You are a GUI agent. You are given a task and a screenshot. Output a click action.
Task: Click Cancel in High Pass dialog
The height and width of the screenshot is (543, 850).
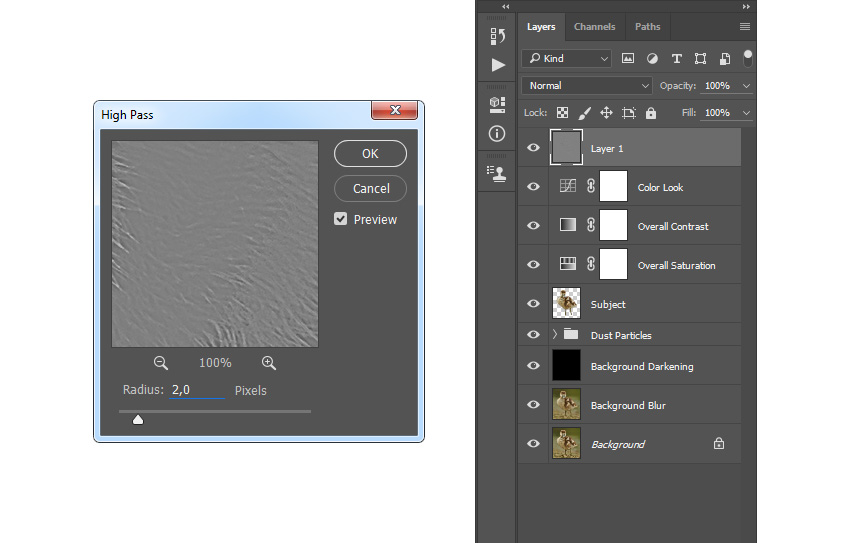point(370,189)
